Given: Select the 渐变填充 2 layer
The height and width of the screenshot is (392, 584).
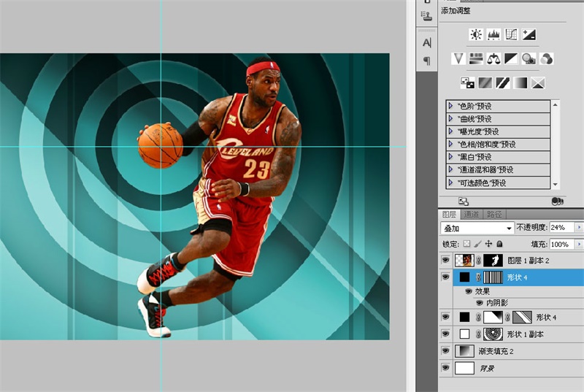Looking at the screenshot, I should pos(496,351).
